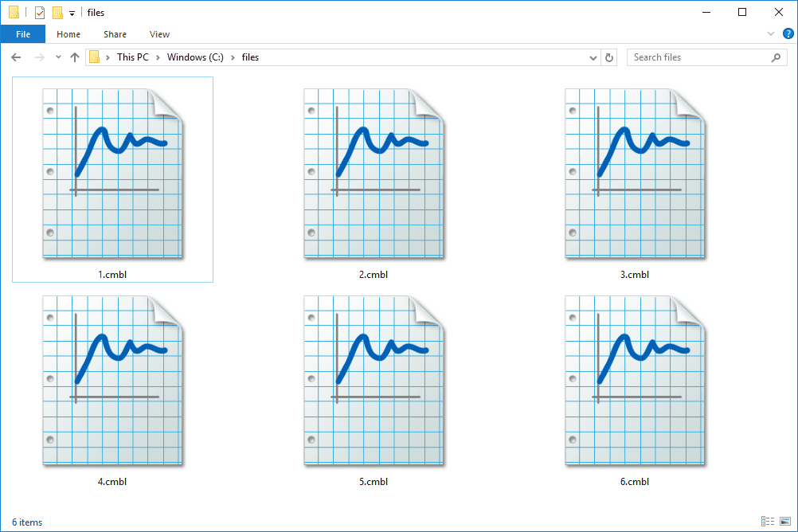Close the files window
The image size is (798, 532).
tap(779, 12)
